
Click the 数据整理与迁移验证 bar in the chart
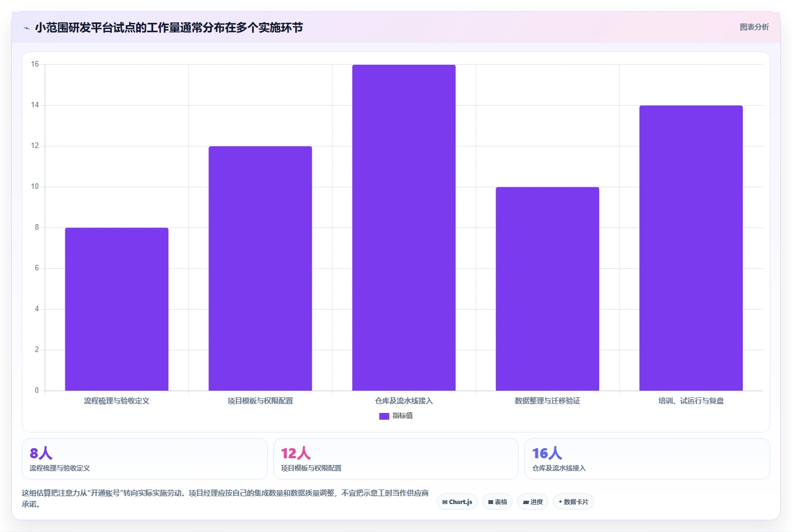click(x=548, y=289)
